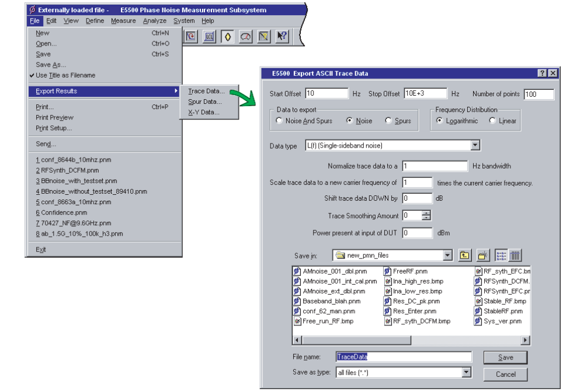Go up one folder level icon
563x392 pixels.
(x=465, y=256)
